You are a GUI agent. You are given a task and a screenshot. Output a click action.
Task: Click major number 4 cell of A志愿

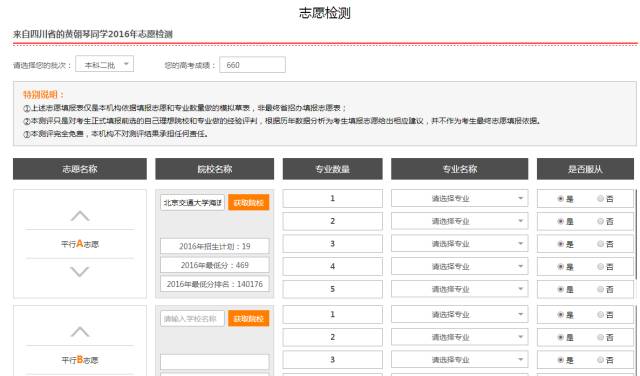point(333,267)
